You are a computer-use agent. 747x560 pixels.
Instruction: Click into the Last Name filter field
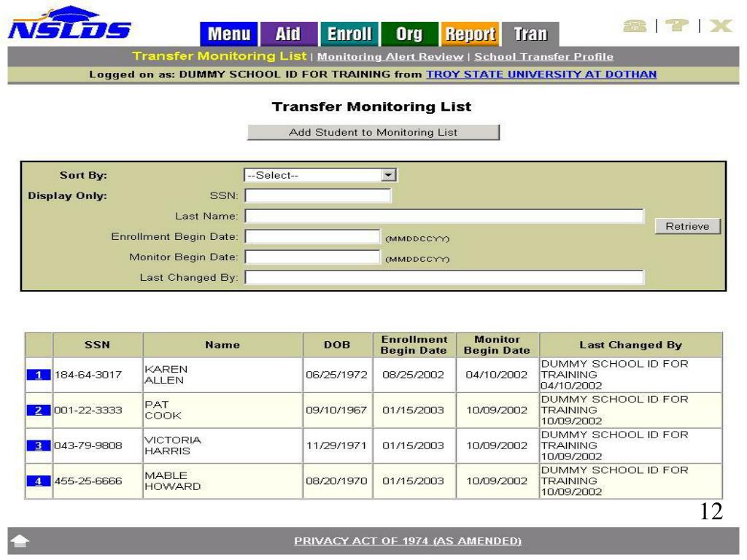[444, 216]
